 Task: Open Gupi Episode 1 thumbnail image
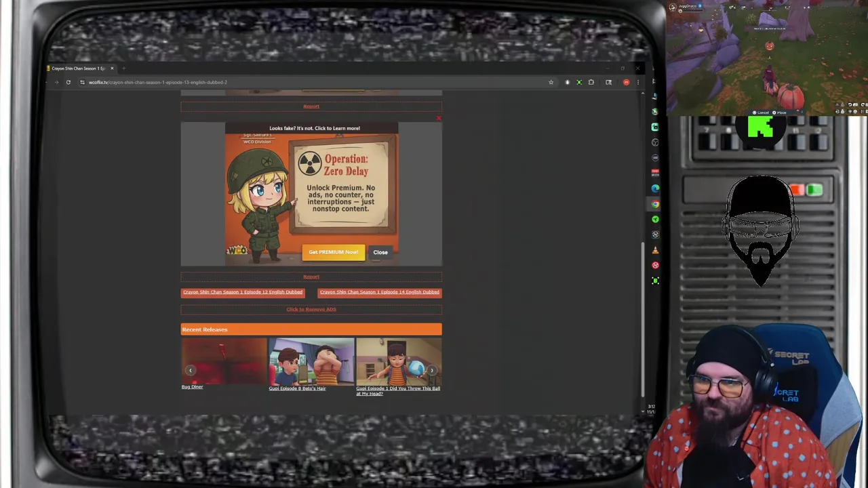coord(399,361)
